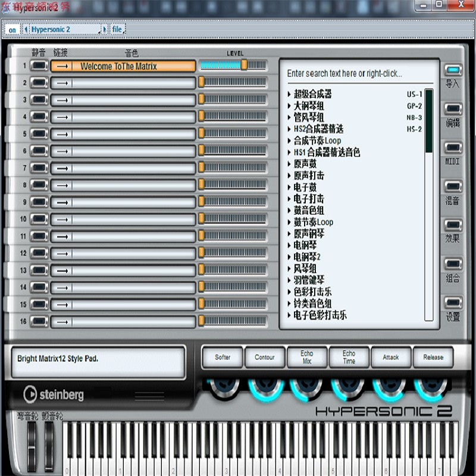Expand the 原声钢琴 category
Screen dimensions: 476x476
click(x=289, y=234)
